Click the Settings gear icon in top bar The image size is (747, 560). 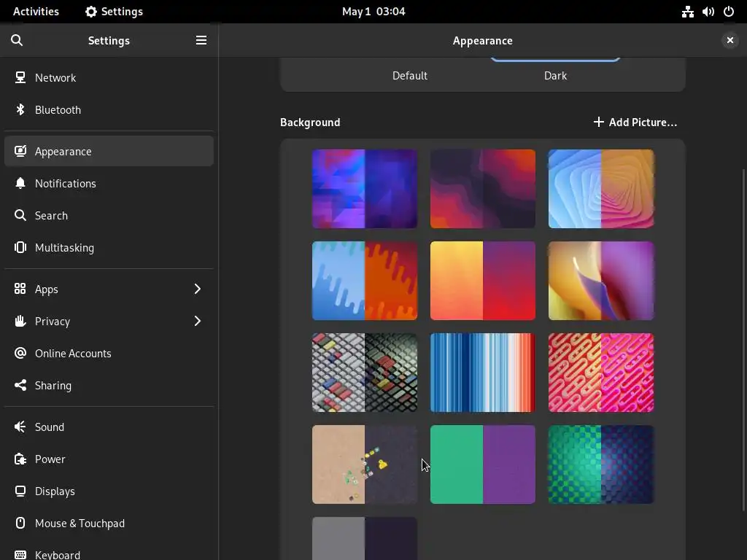(90, 12)
